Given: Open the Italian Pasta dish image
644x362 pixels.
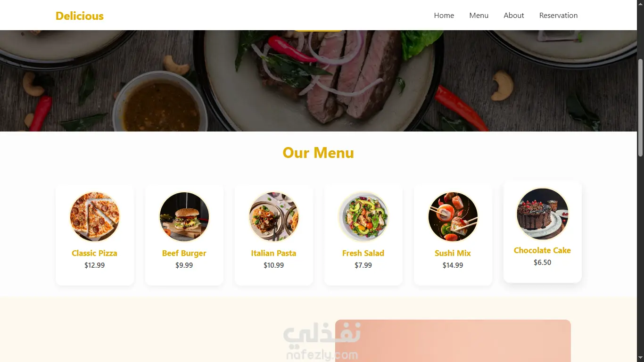Looking at the screenshot, I should (274, 217).
